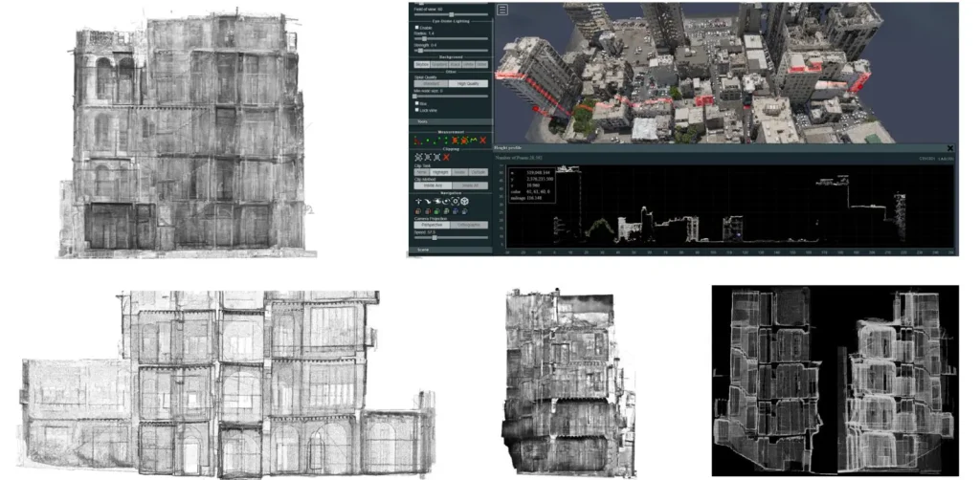Select Orthographic camera projection
This screenshot has width=980, height=480.
point(469,225)
